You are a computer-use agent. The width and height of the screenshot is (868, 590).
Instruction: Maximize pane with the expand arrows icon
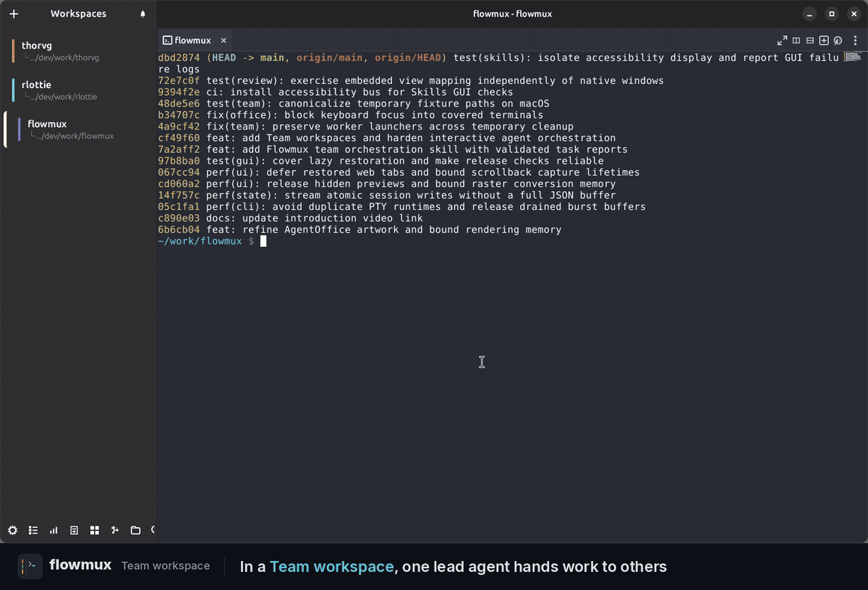[x=782, y=41]
